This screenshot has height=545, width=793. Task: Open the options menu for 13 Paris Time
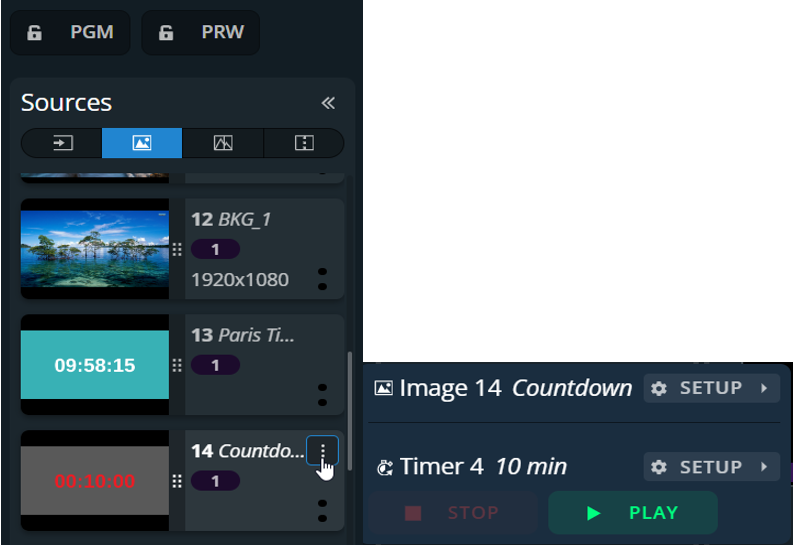tap(323, 395)
